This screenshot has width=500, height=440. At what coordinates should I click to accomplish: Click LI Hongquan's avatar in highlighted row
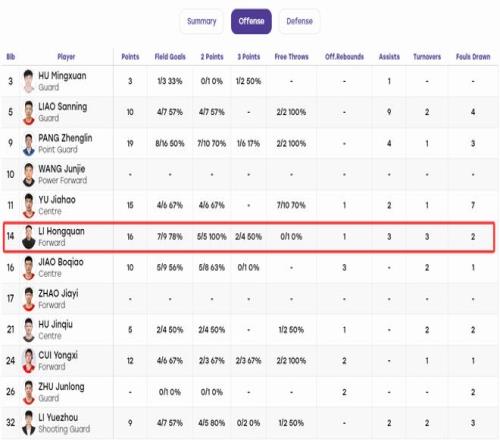pos(29,237)
